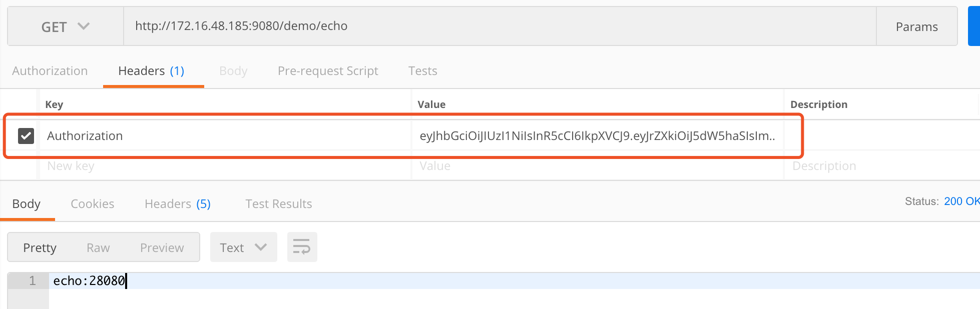Click the request URL input field

click(500, 26)
